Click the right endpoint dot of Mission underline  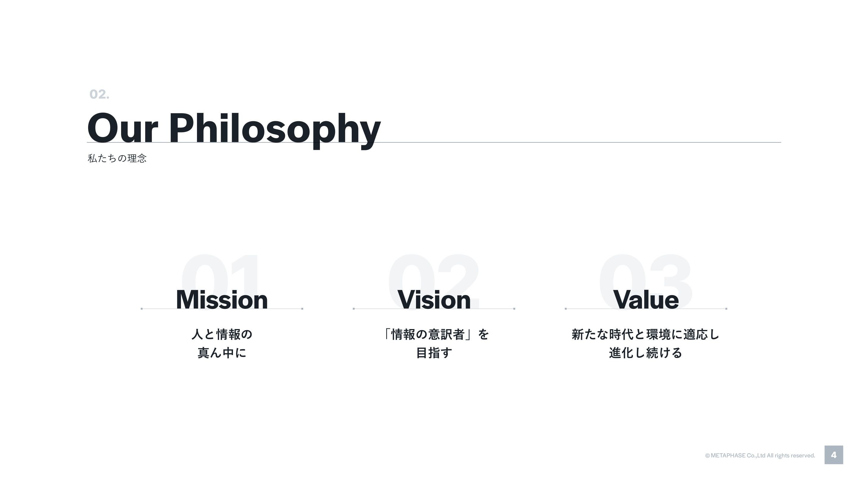pyautogui.click(x=302, y=309)
